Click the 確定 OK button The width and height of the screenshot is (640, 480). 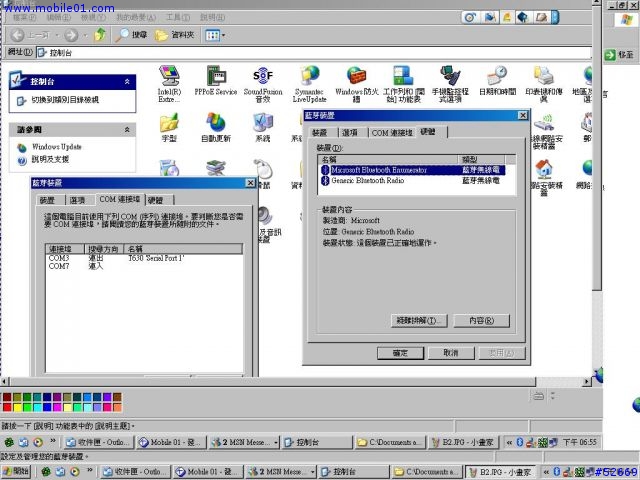click(x=400, y=353)
